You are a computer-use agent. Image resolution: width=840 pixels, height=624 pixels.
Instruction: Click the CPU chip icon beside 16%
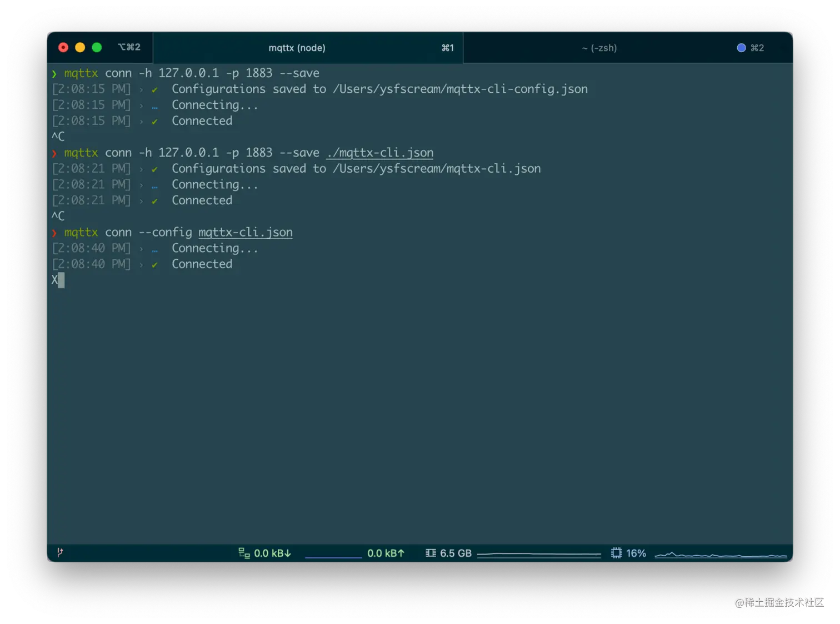[616, 553]
